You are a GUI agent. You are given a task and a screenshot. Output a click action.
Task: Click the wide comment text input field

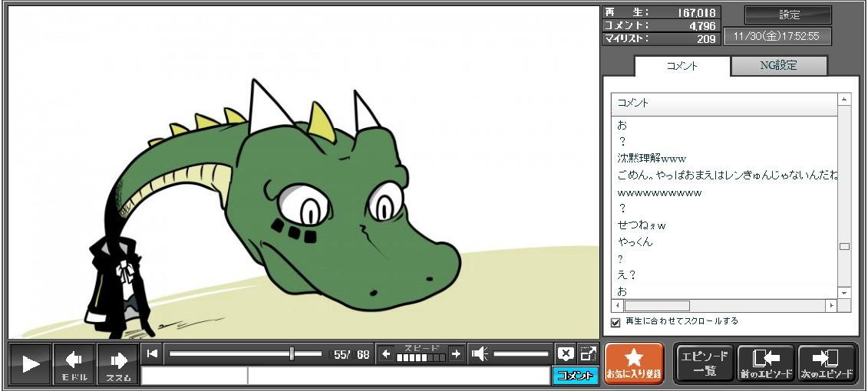(398, 376)
